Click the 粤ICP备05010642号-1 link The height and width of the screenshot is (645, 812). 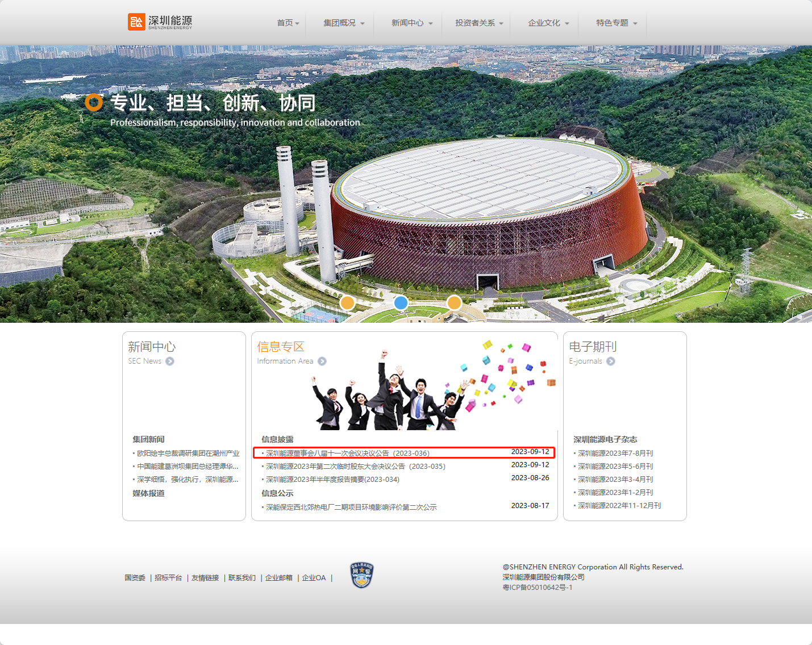point(538,588)
